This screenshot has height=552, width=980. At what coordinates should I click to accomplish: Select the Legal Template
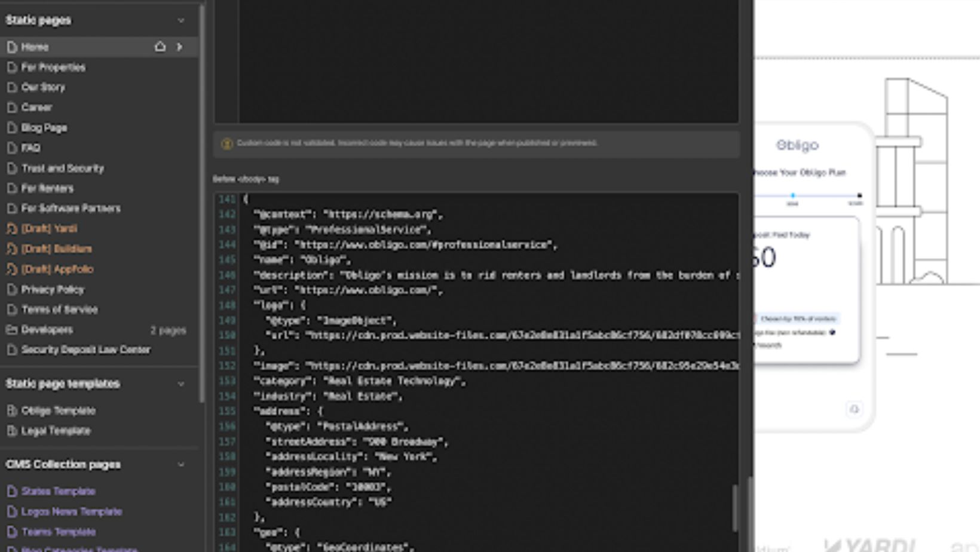click(56, 431)
